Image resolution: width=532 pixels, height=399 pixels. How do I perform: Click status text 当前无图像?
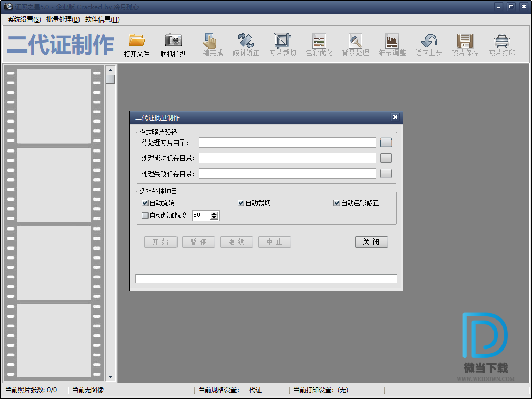coord(88,390)
